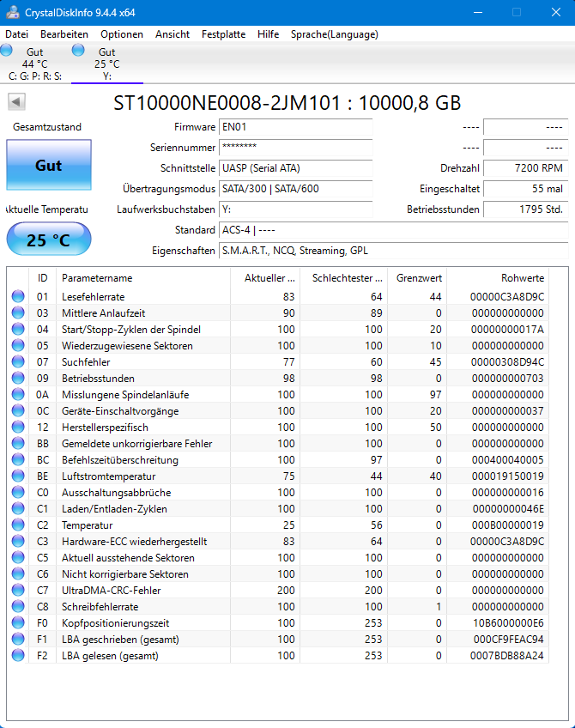Click the Firmware field EN01

click(295, 127)
